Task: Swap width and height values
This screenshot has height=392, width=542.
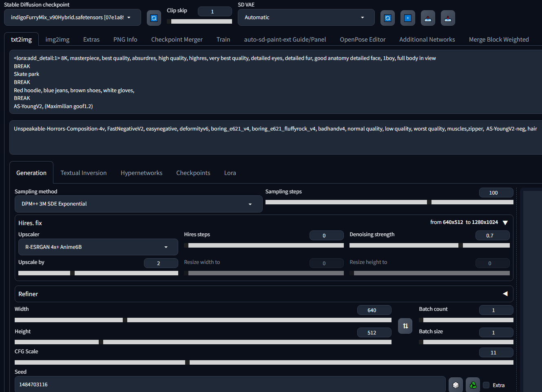Action: (405, 326)
